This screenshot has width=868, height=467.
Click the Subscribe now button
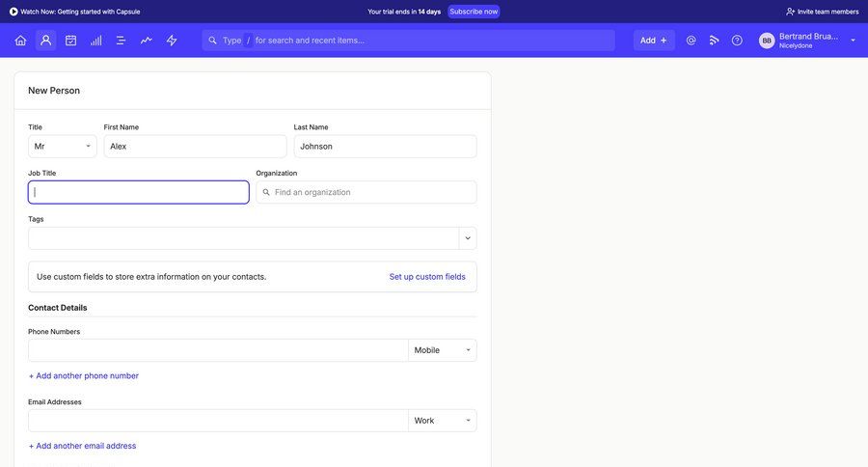click(474, 12)
